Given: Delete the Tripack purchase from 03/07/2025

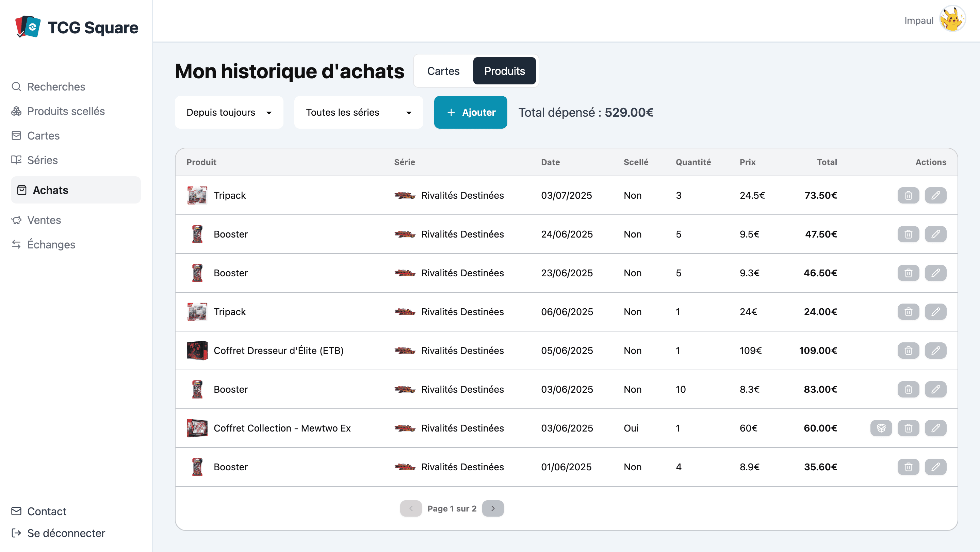Looking at the screenshot, I should pyautogui.click(x=908, y=195).
